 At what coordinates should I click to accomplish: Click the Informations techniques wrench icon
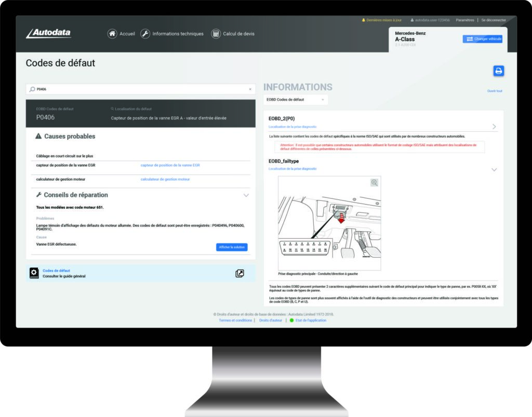[x=145, y=34]
